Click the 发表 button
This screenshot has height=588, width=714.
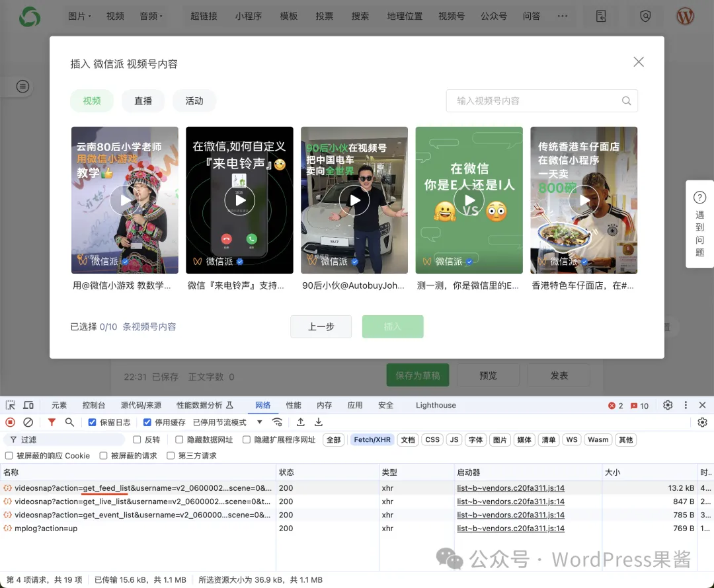pyautogui.click(x=559, y=375)
